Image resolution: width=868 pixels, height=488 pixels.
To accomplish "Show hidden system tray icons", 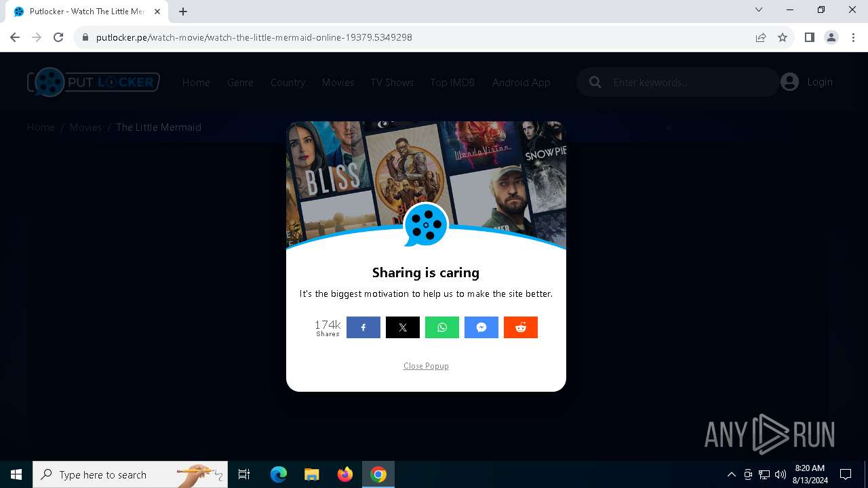I will point(731,474).
